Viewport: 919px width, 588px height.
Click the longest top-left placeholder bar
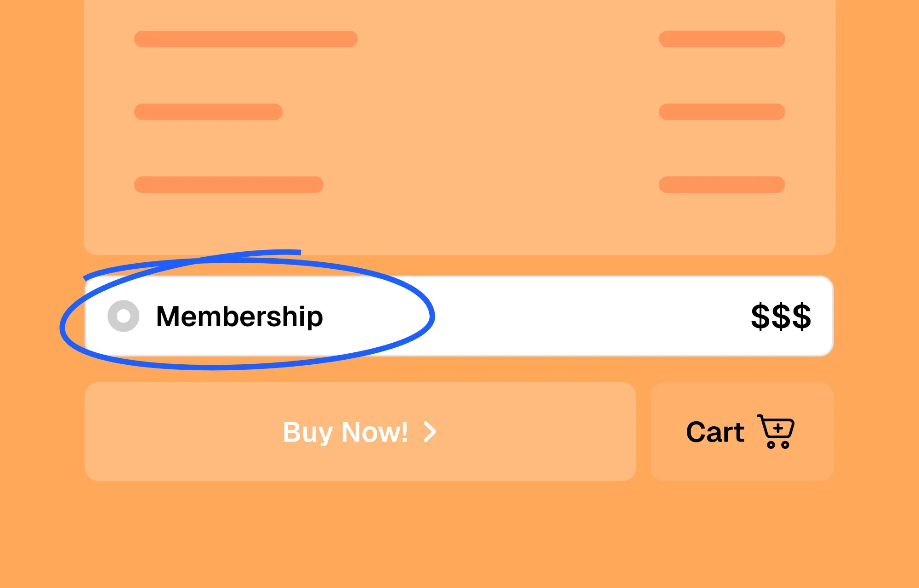tap(245, 39)
